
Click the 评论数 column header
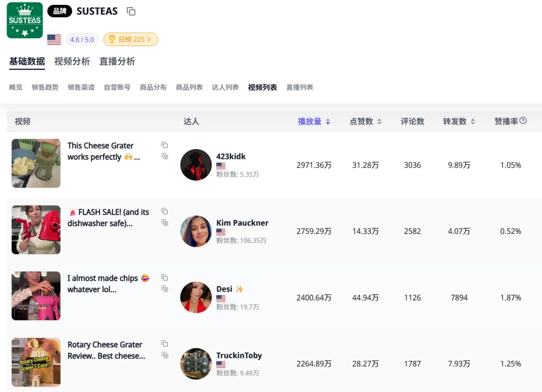(x=413, y=121)
